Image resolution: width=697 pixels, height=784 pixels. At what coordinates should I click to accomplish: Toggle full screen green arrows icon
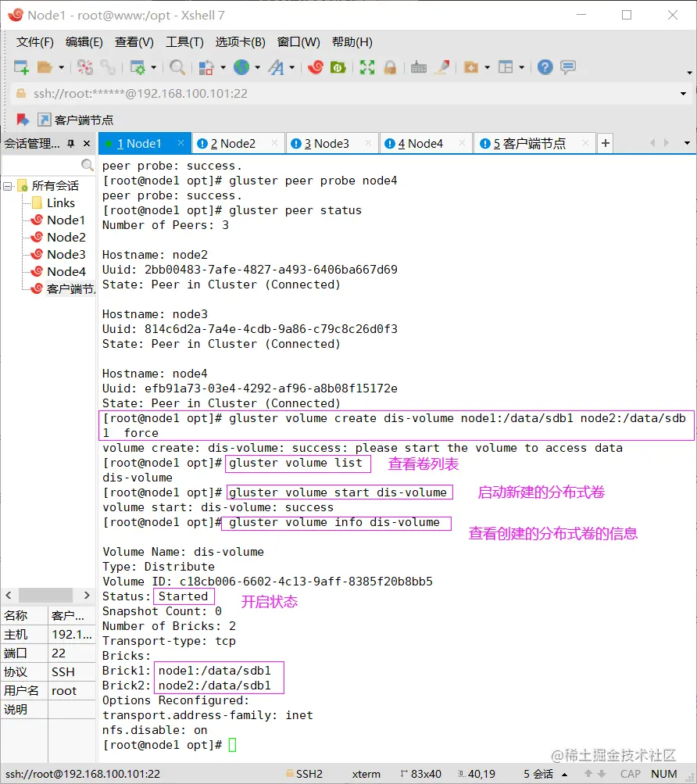click(367, 67)
